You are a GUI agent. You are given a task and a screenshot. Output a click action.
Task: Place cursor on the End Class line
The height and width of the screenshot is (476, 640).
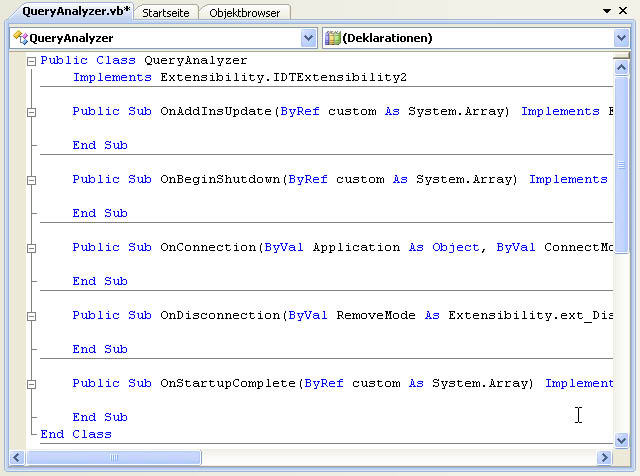[x=76, y=434]
